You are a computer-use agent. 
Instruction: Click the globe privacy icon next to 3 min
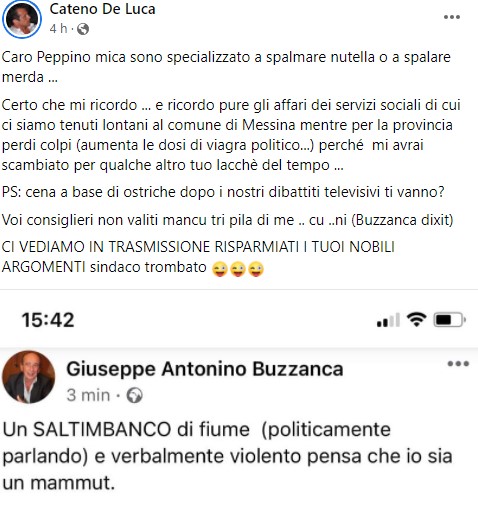[134, 396]
